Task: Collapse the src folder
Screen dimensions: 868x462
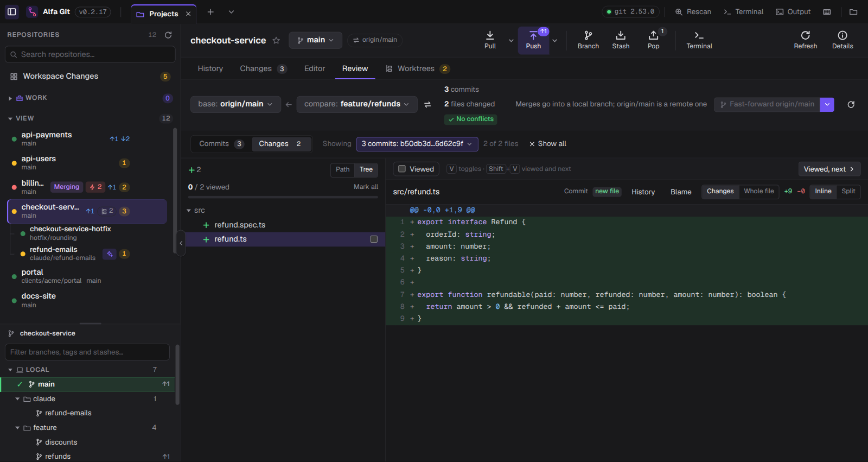Action: coord(189,211)
